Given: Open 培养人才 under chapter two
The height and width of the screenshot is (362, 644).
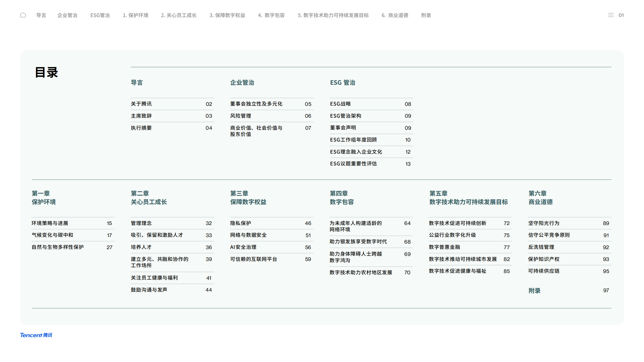Looking at the screenshot, I should click(x=141, y=247).
